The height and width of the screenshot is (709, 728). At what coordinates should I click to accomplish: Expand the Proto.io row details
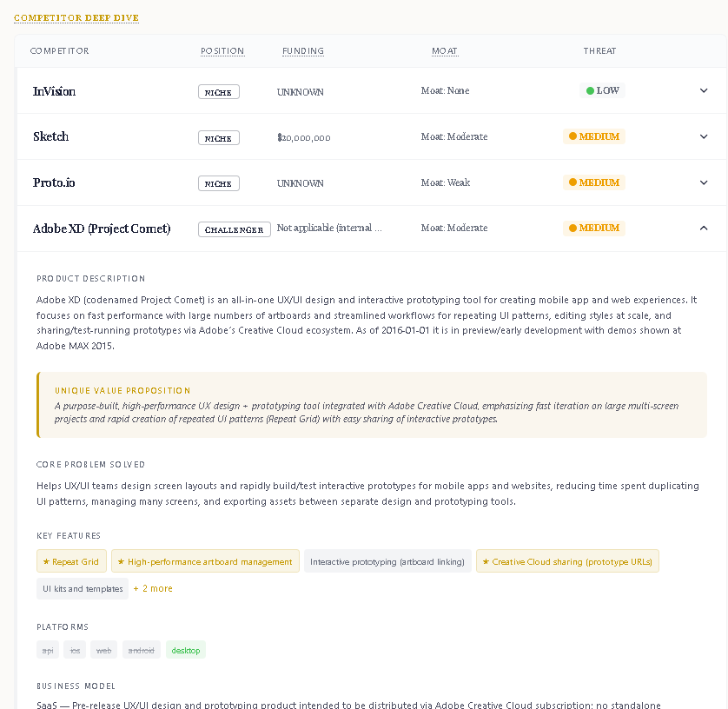click(704, 182)
